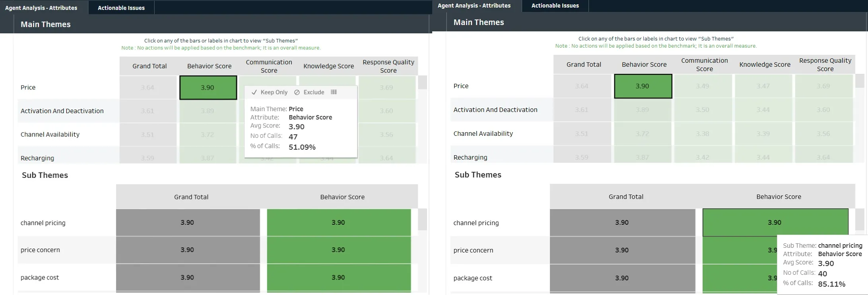Choose Keep Only in the tooltip

coord(270,92)
